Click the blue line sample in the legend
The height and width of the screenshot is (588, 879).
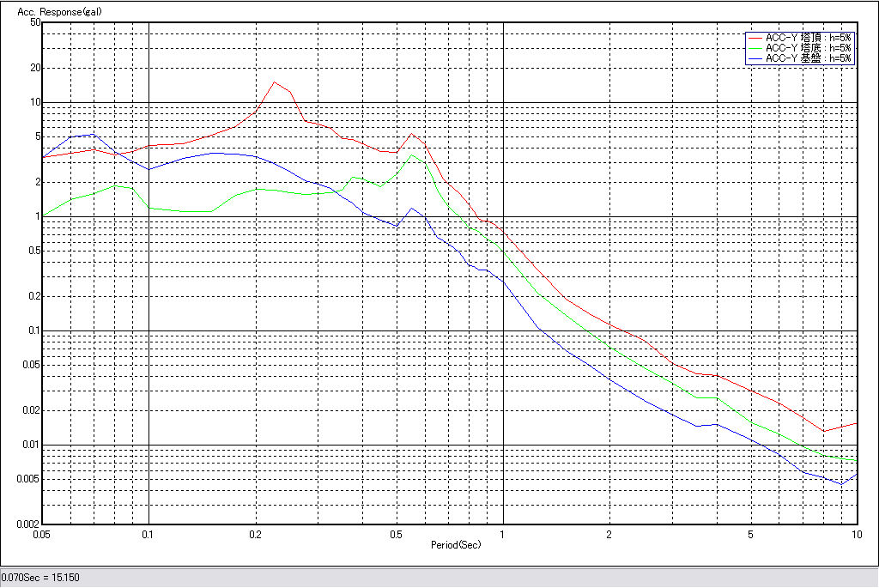click(755, 58)
